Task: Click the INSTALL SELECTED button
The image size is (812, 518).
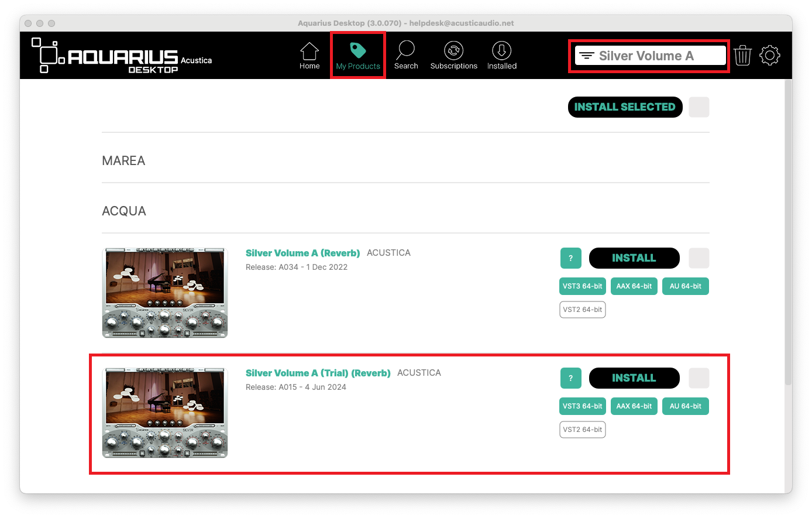Action: click(x=625, y=107)
